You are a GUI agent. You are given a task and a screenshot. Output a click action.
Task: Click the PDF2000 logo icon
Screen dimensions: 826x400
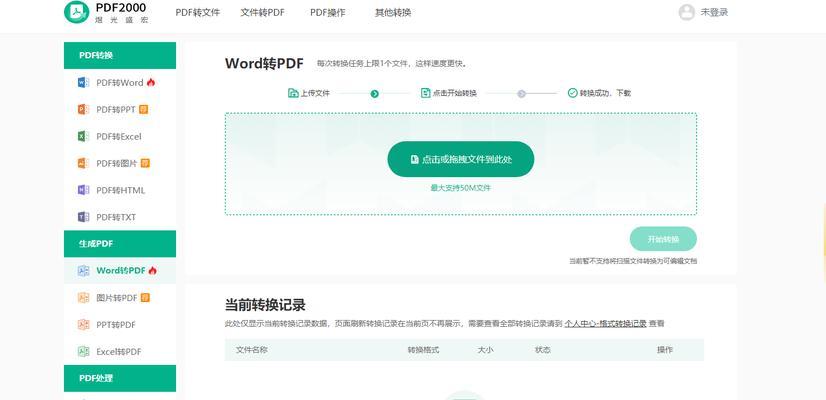tap(76, 12)
